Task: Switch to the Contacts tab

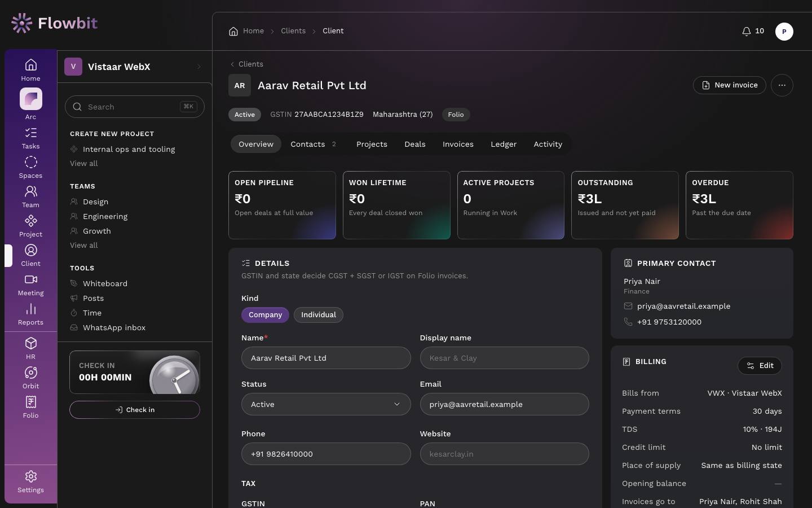Action: 313,144
